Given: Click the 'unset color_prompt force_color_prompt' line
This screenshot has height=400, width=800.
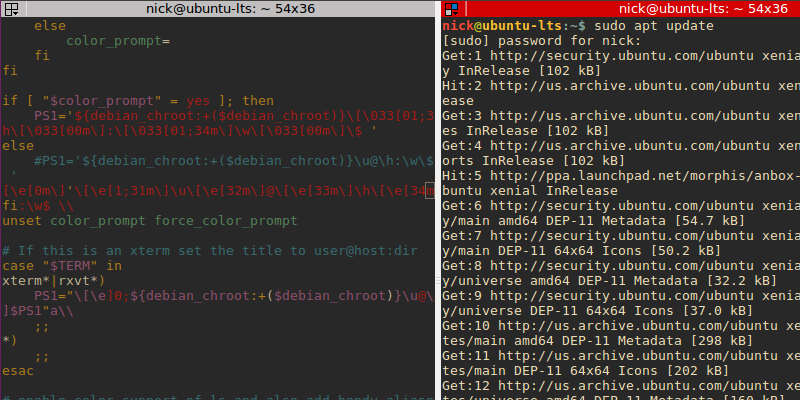Looking at the screenshot, I should coord(150,220).
